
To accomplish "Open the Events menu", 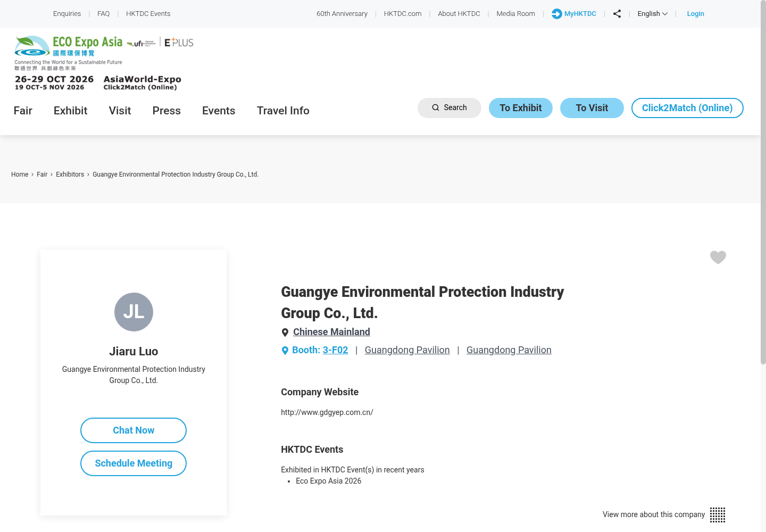I will click(219, 111).
